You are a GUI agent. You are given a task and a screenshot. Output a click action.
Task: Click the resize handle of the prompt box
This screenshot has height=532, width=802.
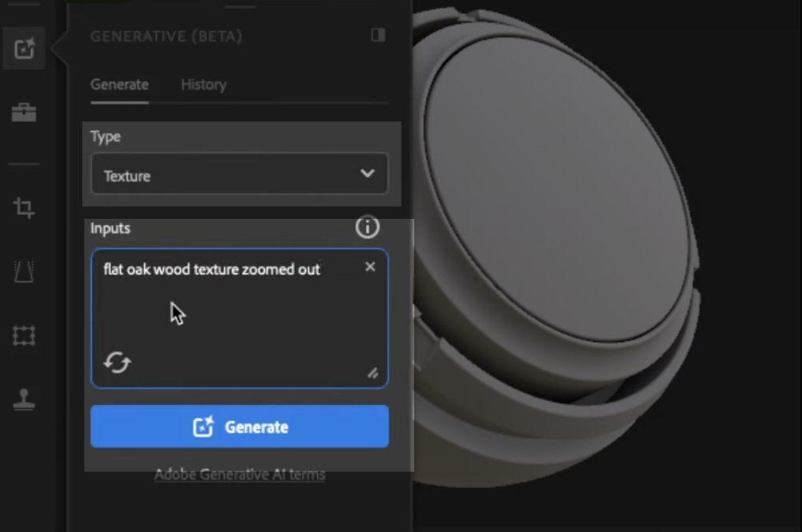372,373
